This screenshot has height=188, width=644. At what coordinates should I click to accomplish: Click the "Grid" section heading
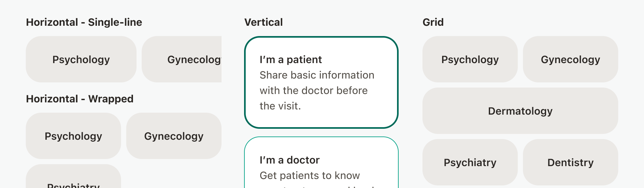[433, 22]
